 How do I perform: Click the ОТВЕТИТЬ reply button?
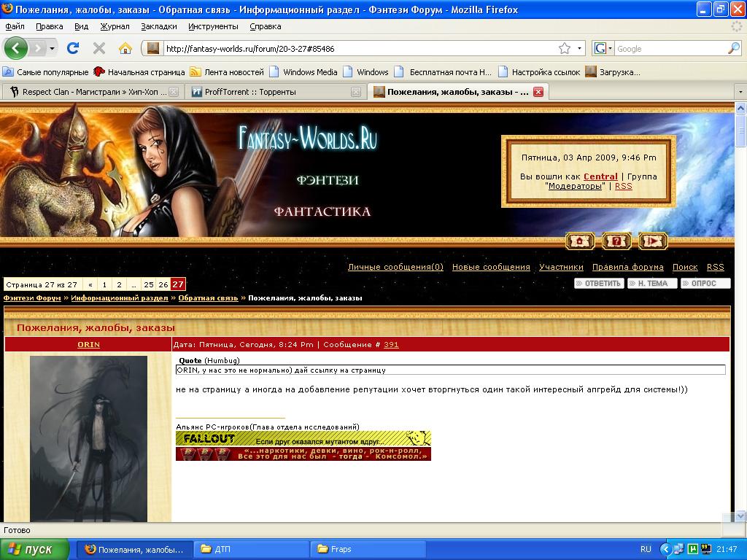599,284
